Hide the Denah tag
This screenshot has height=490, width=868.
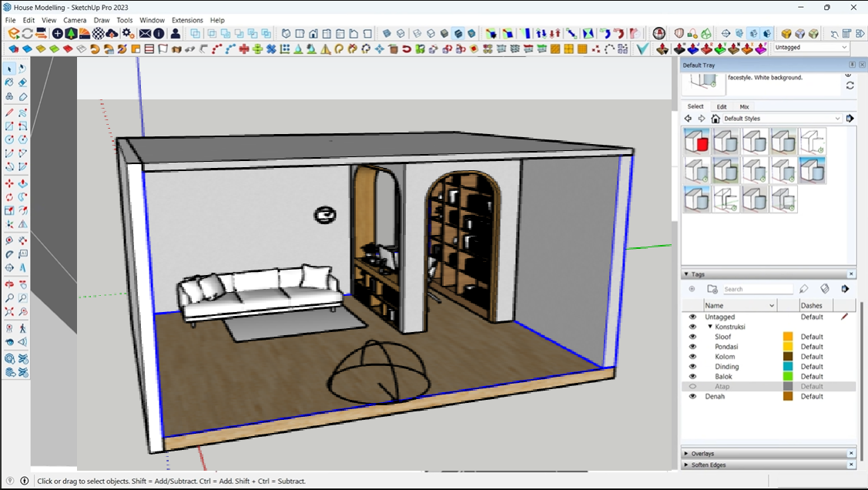[692, 397]
